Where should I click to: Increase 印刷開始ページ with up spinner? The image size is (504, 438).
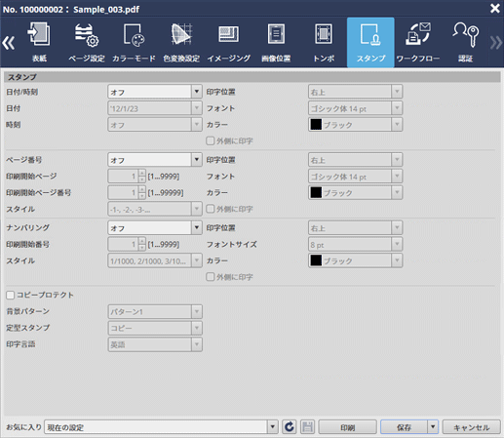(x=142, y=173)
